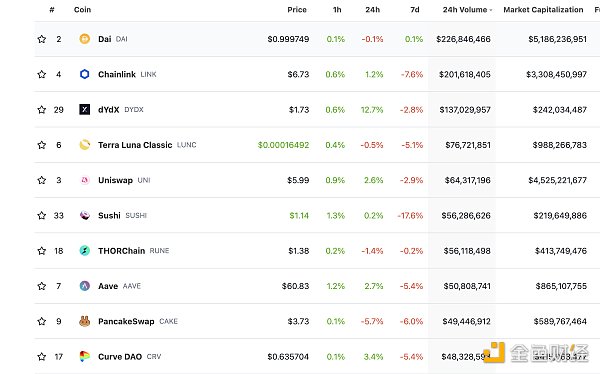This screenshot has width=600, height=374.
Task: Sort by the Market Capitalization header
Action: (543, 10)
